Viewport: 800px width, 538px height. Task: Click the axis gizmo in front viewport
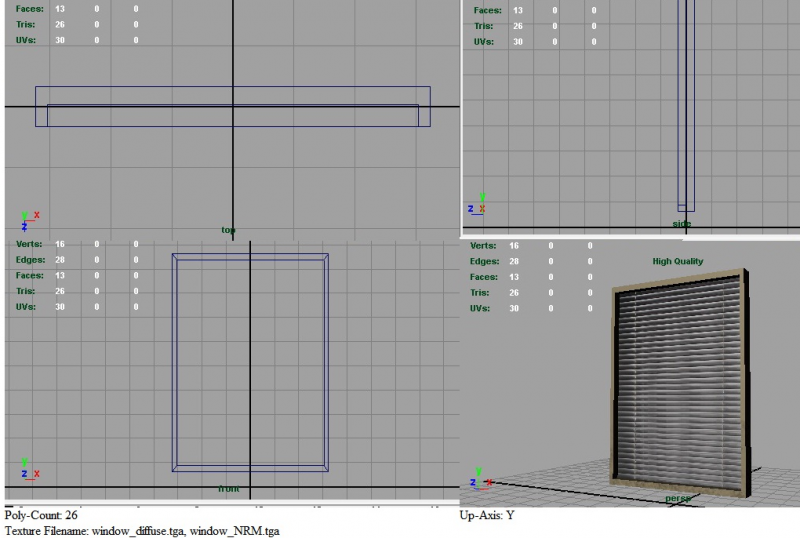click(x=30, y=470)
